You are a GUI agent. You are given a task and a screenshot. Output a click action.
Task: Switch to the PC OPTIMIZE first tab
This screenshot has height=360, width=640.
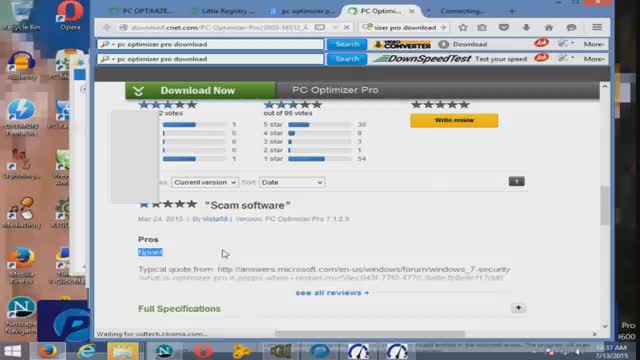142,11
